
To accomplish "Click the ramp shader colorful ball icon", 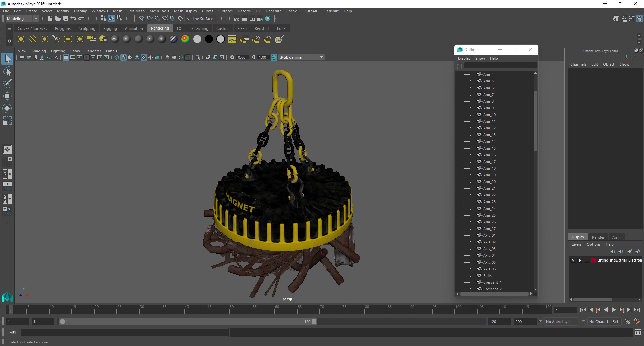I will (x=185, y=39).
